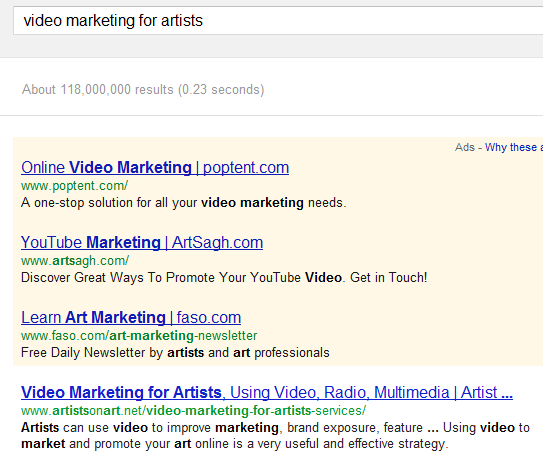Click the search box containing video marketing for artists
This screenshot has width=543, height=458.
pos(278,21)
